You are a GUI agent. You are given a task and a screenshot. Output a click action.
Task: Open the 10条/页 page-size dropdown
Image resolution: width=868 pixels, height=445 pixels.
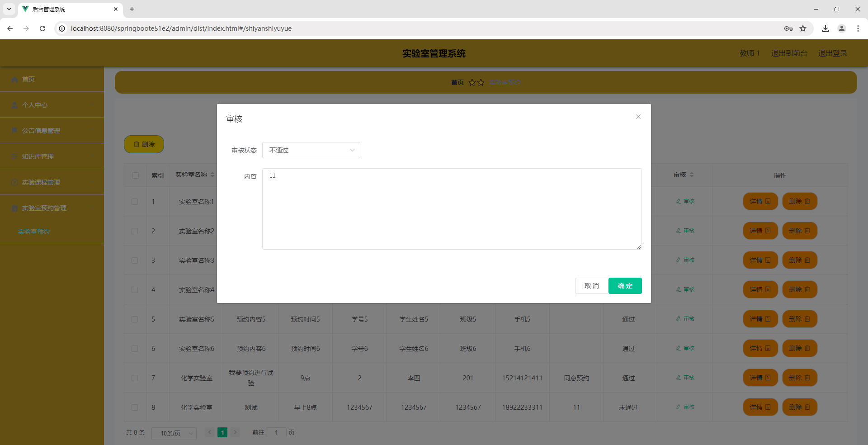(174, 433)
